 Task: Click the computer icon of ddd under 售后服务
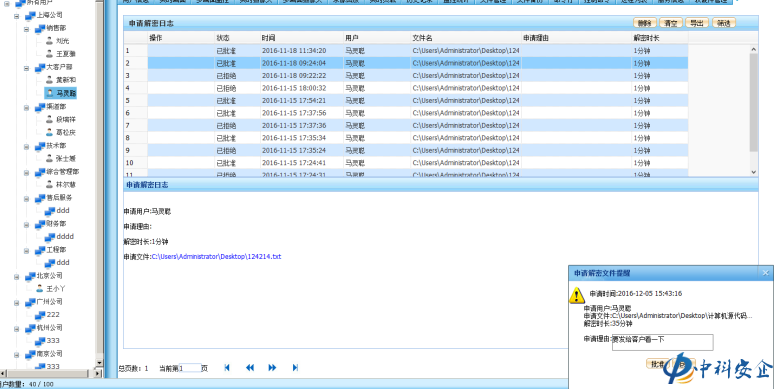click(50, 211)
